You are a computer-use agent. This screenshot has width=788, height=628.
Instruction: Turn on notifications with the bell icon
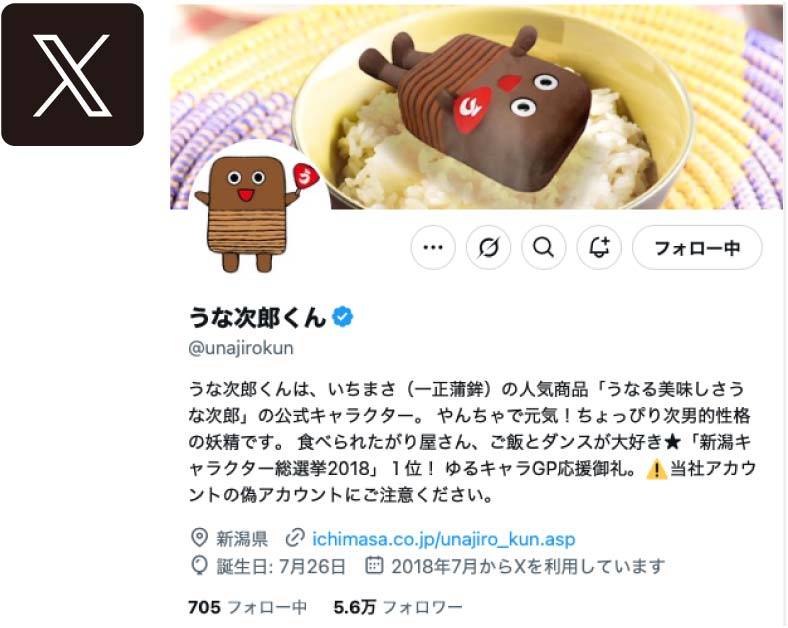coord(599,248)
